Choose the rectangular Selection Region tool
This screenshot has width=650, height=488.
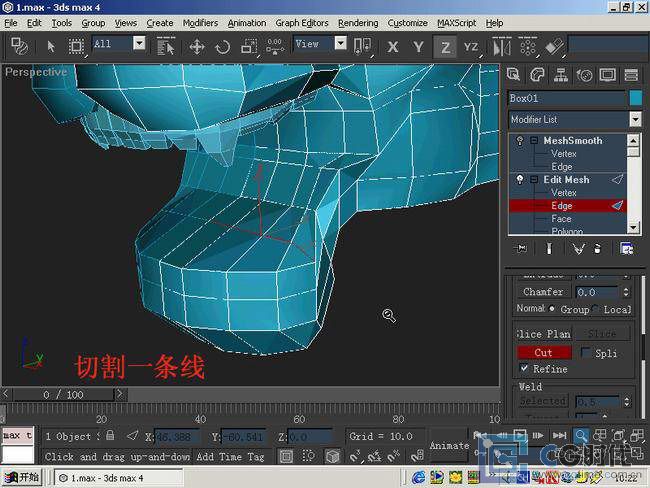click(76, 46)
